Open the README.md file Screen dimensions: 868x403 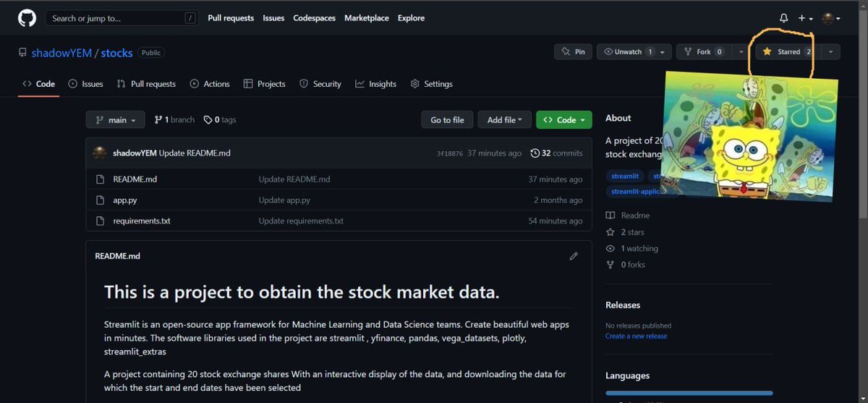(135, 179)
